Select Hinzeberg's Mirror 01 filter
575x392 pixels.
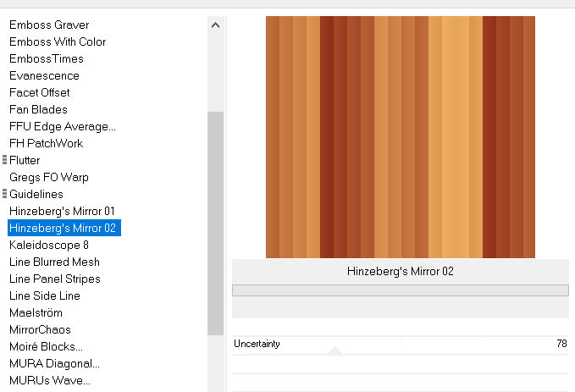pyautogui.click(x=62, y=211)
